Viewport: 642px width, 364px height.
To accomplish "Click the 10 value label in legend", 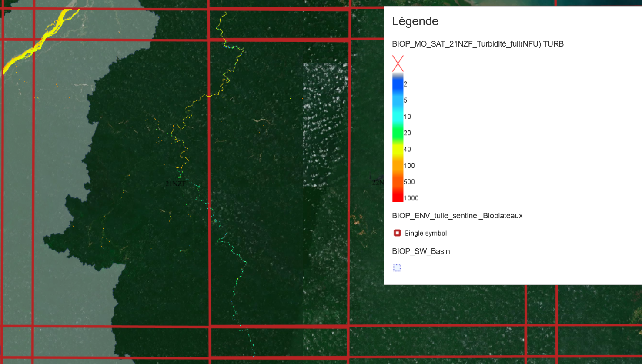I will [407, 117].
